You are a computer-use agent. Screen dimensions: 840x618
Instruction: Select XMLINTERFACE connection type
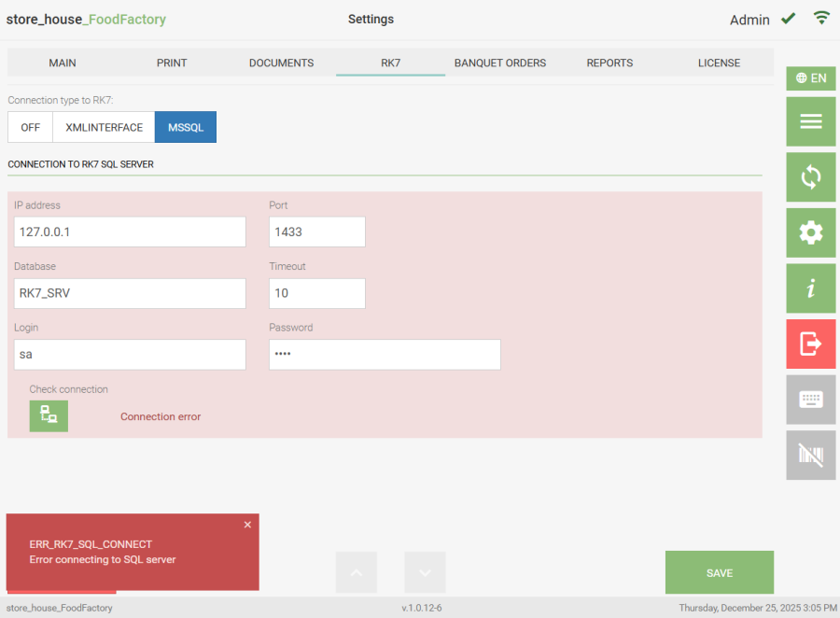pos(104,128)
